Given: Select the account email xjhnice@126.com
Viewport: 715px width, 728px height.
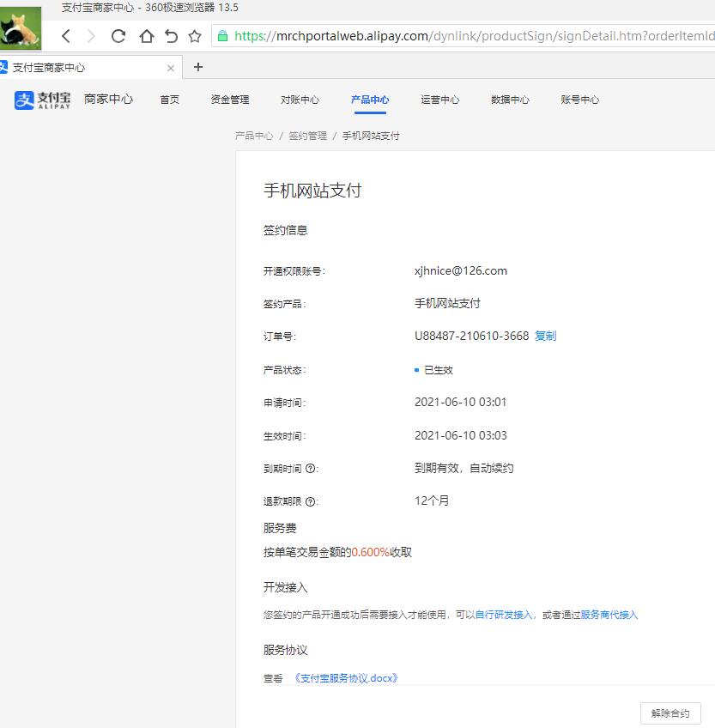Looking at the screenshot, I should (x=461, y=270).
